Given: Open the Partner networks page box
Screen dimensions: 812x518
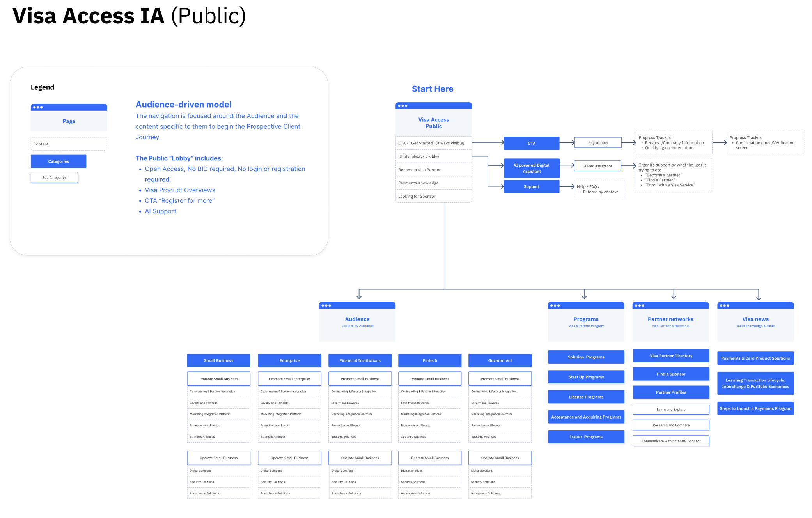Looking at the screenshot, I should (x=670, y=322).
